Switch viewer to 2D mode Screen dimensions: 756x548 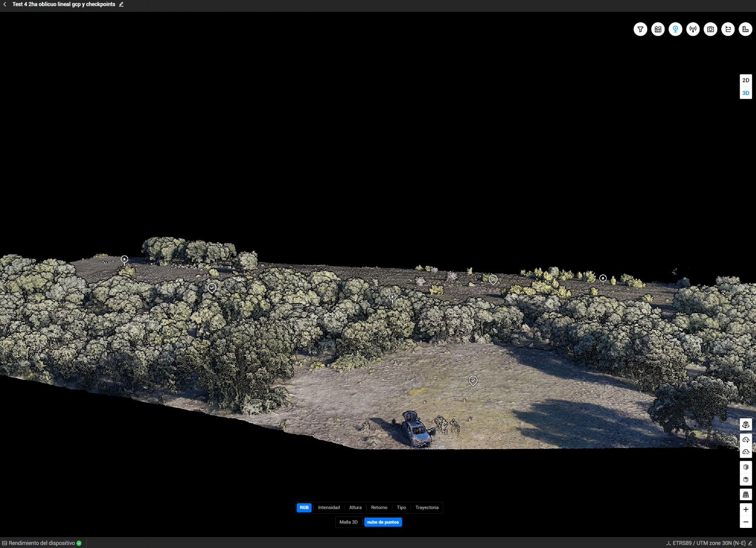click(x=745, y=80)
